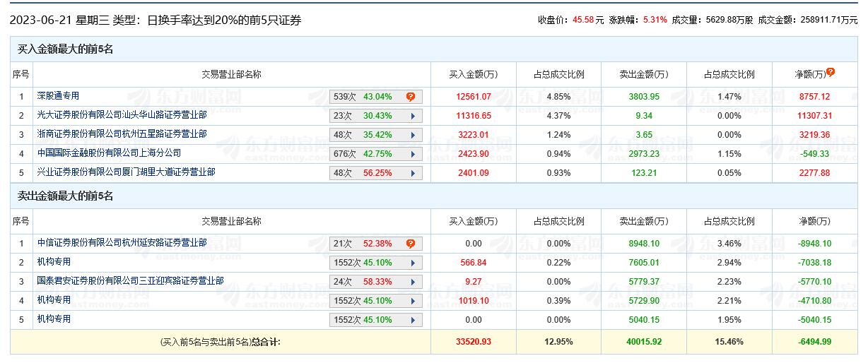Click the help icon beside the 净额(万) header
868x363 pixels.
pyautogui.click(x=831, y=72)
